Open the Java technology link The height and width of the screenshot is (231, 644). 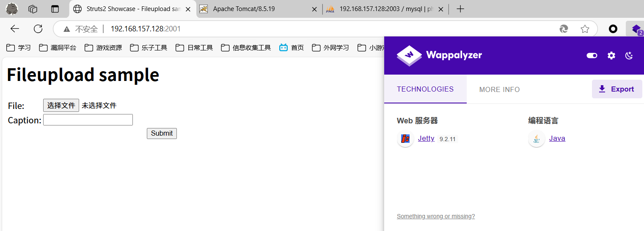(557, 138)
